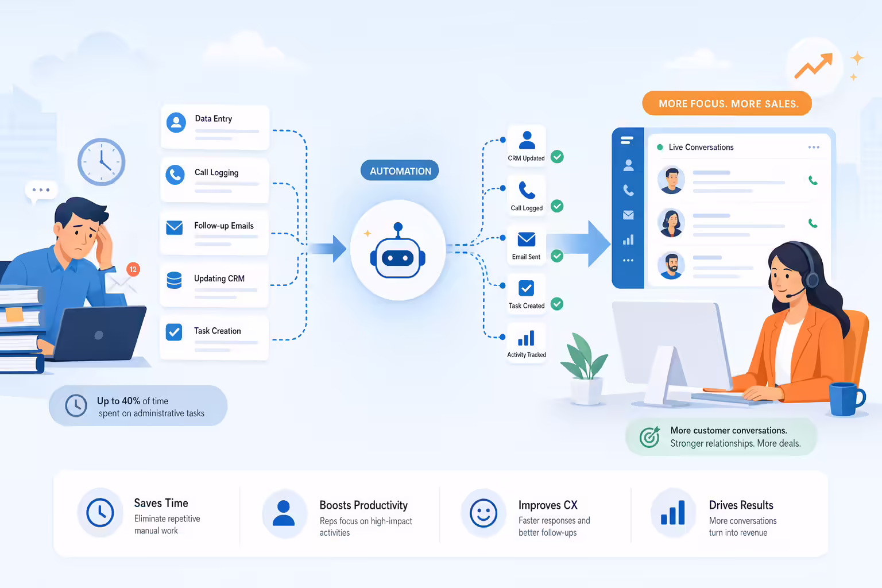Click the "Call Logging" label

216,172
